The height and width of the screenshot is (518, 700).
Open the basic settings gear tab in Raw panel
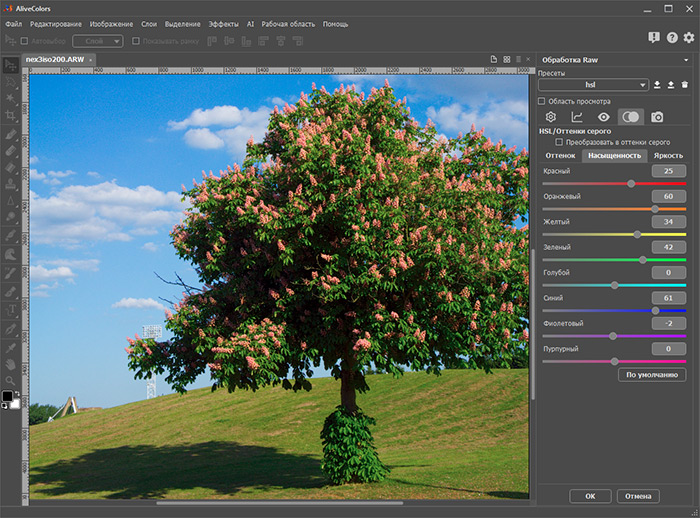551,117
